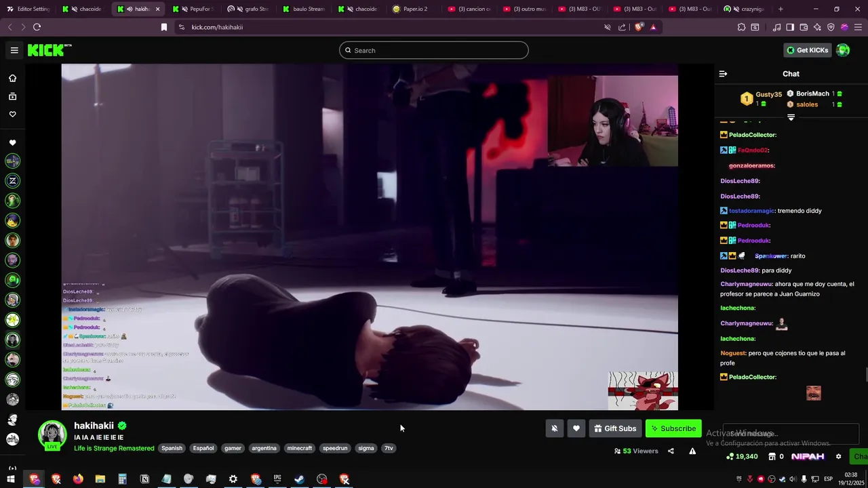
Task: Click saloles leaderboard entry
Action: (814, 104)
